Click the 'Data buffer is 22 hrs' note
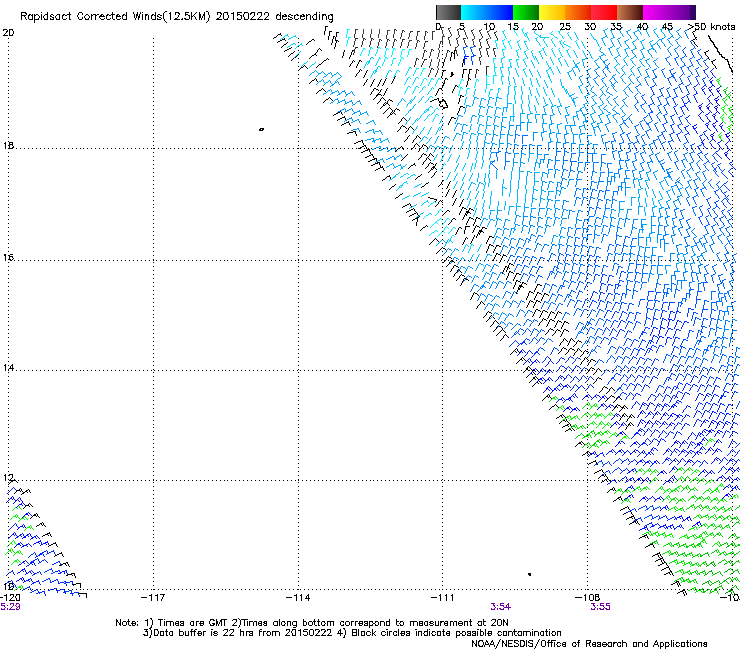740x650 pixels. point(352,633)
